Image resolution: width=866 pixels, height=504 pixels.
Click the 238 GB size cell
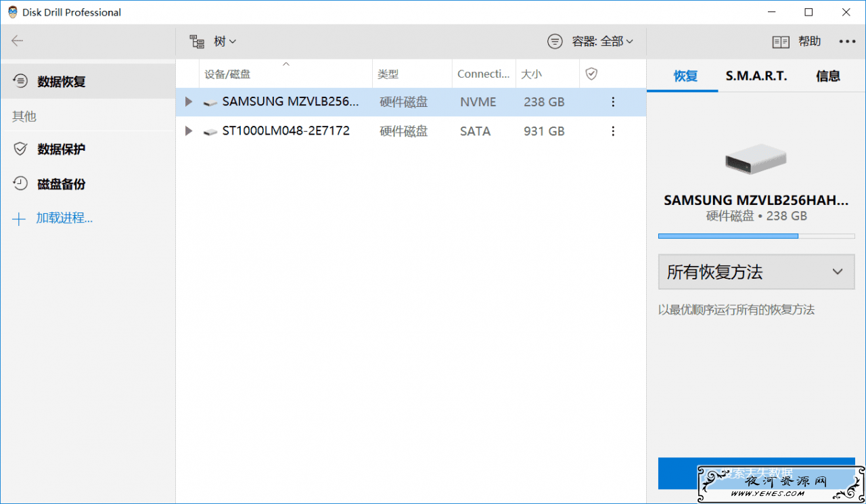pos(544,102)
